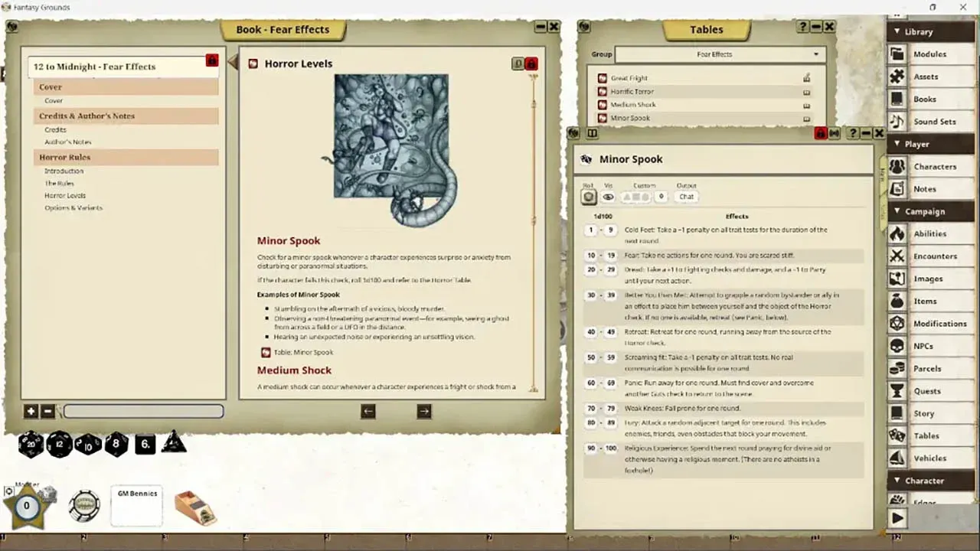Toggle the Vis eye in Minor Spook
Viewport: 980px width, 551px height.
click(x=608, y=197)
